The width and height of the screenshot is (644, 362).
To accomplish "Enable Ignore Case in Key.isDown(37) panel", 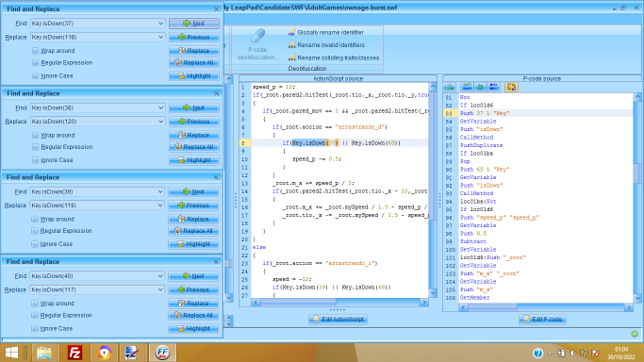I will pyautogui.click(x=35, y=76).
